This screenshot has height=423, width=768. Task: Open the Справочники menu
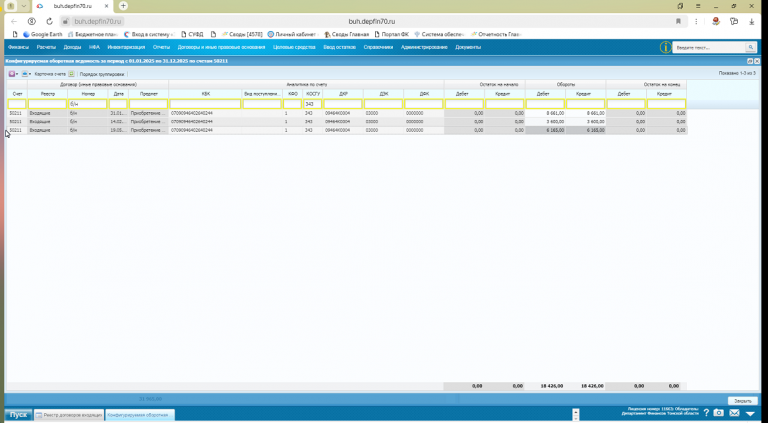click(378, 47)
